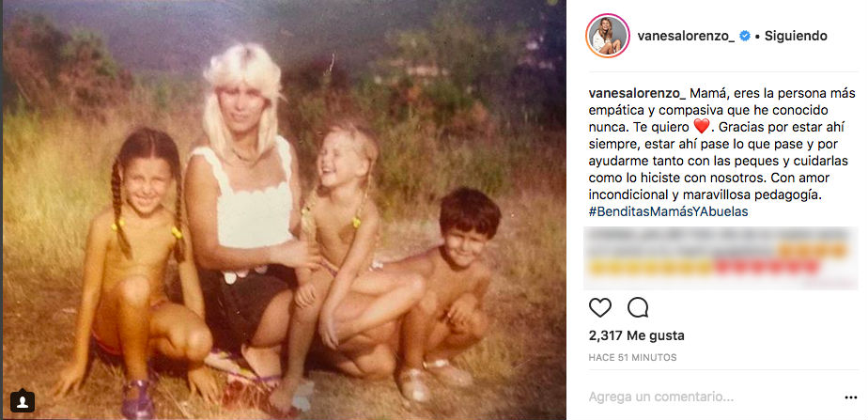The image size is (868, 420).
Task: Toggle the Siguiendo follow status
Action: point(796,36)
